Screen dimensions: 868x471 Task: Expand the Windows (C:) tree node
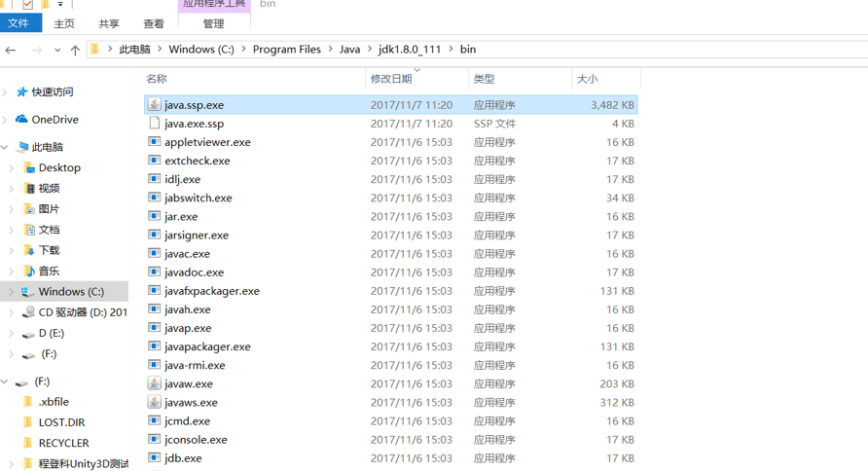click(12, 292)
